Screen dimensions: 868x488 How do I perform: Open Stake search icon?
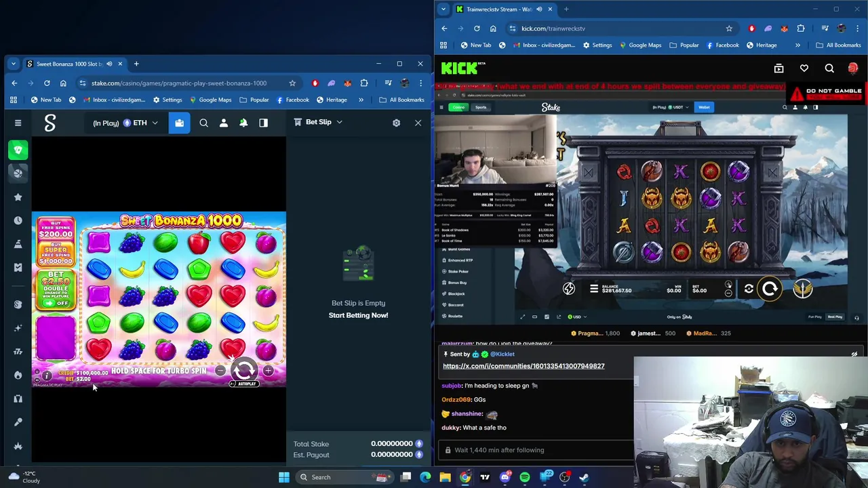coord(203,123)
